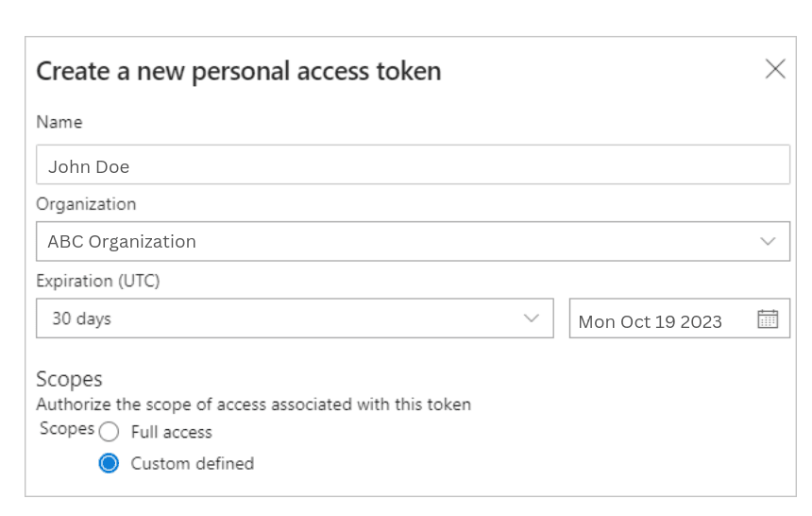Image resolution: width=812 pixels, height=516 pixels.
Task: Click the Expiration dropdown chevron arrow
Action: (x=532, y=318)
